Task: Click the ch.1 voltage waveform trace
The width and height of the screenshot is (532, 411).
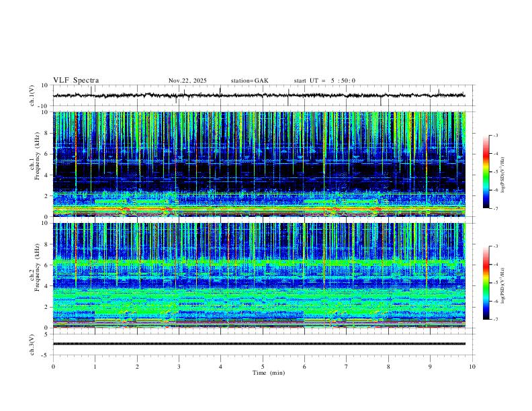Action: [259, 95]
